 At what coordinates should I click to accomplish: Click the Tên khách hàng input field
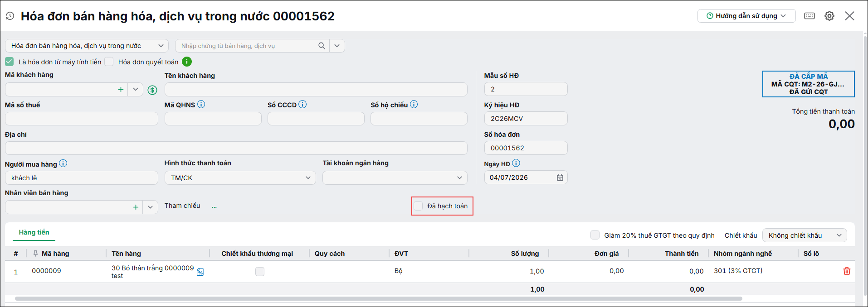316,89
